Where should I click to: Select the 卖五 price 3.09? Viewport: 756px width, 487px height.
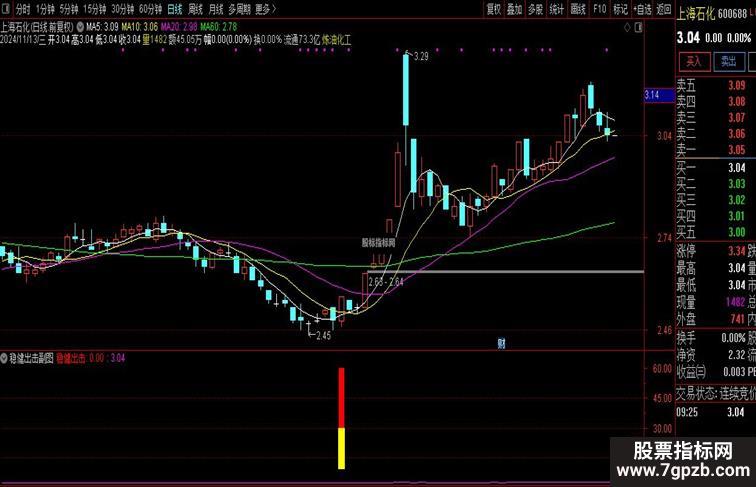[736, 86]
